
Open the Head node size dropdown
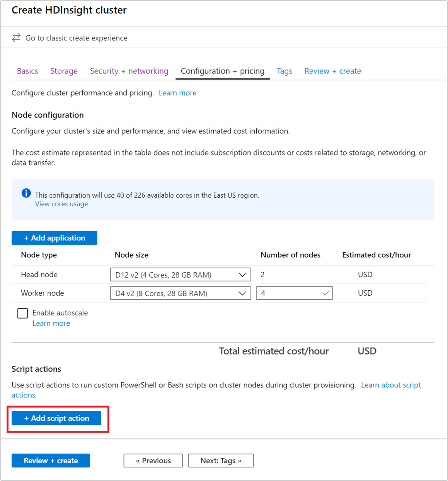click(x=180, y=275)
